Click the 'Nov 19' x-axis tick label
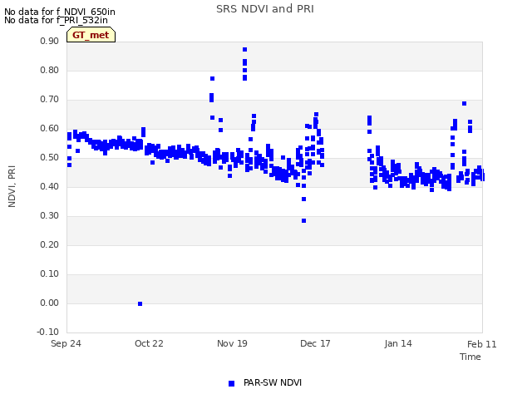 [232, 343]
